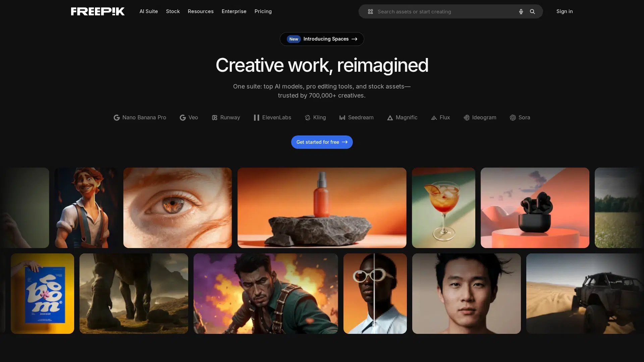Open the AI Suite menu
Image resolution: width=644 pixels, height=362 pixels.
click(x=149, y=11)
